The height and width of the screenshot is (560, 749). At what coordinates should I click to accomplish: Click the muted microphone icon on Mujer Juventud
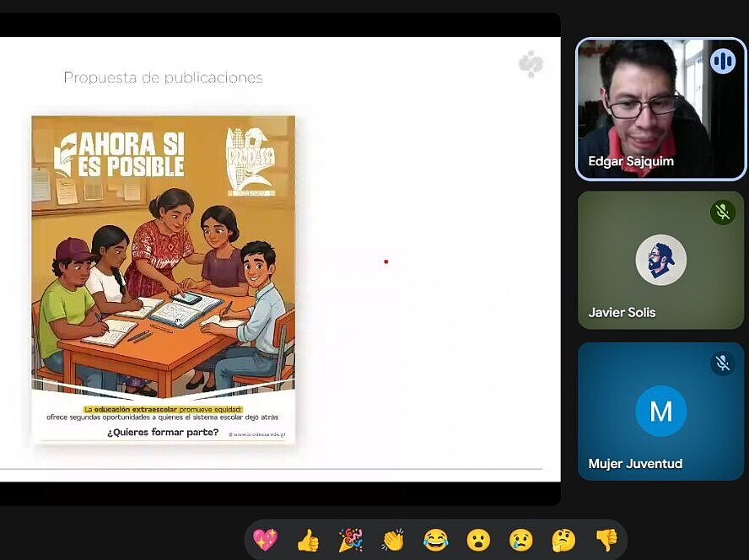point(722,363)
